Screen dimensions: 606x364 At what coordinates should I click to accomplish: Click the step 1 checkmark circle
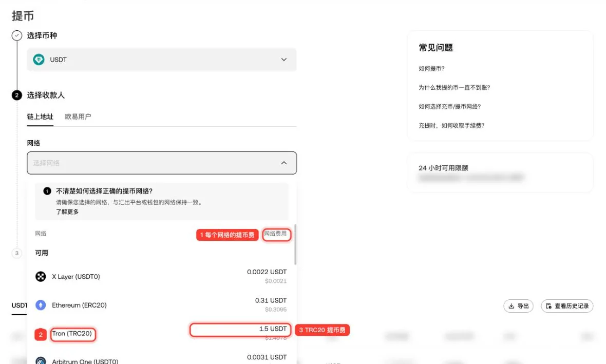point(16,35)
